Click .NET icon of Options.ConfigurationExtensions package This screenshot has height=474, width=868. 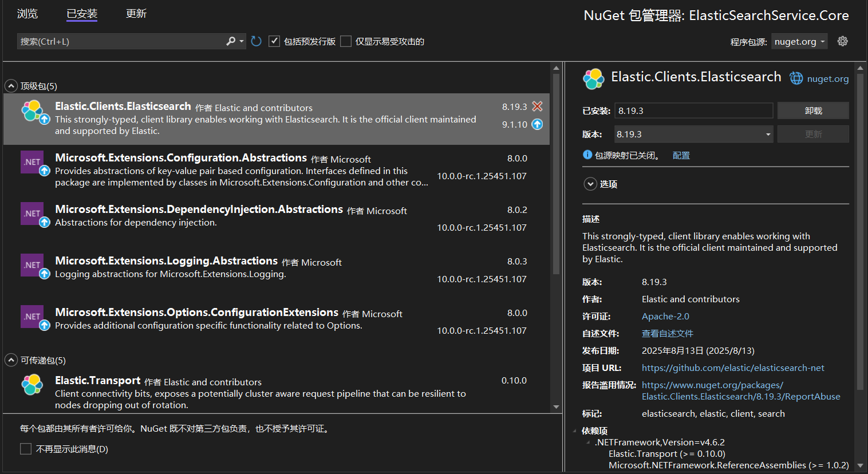pyautogui.click(x=32, y=317)
